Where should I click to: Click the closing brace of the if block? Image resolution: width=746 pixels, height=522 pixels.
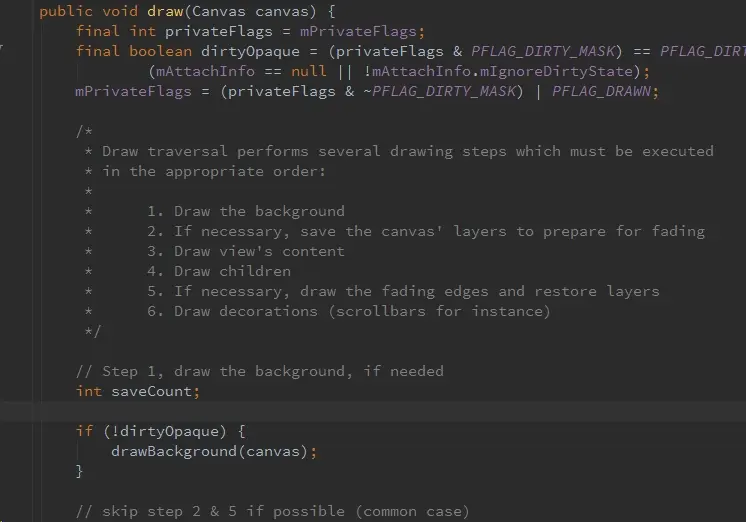pos(79,471)
